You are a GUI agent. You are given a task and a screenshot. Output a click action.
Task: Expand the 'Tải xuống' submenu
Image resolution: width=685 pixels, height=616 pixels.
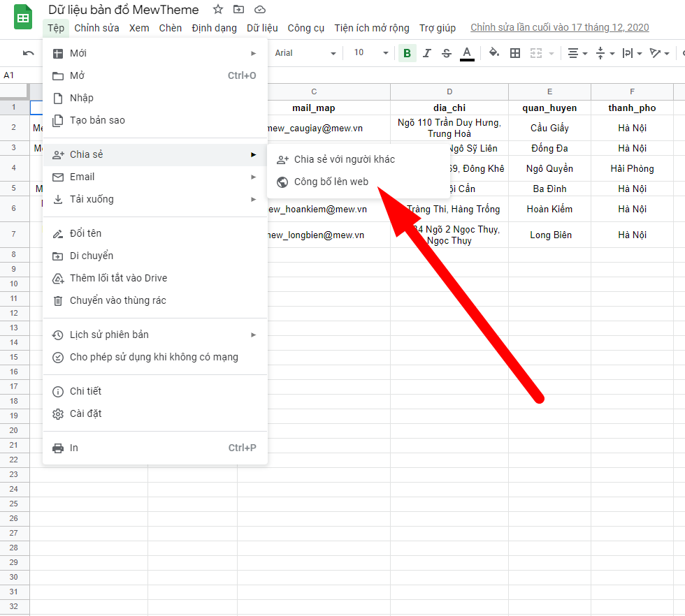pos(154,199)
